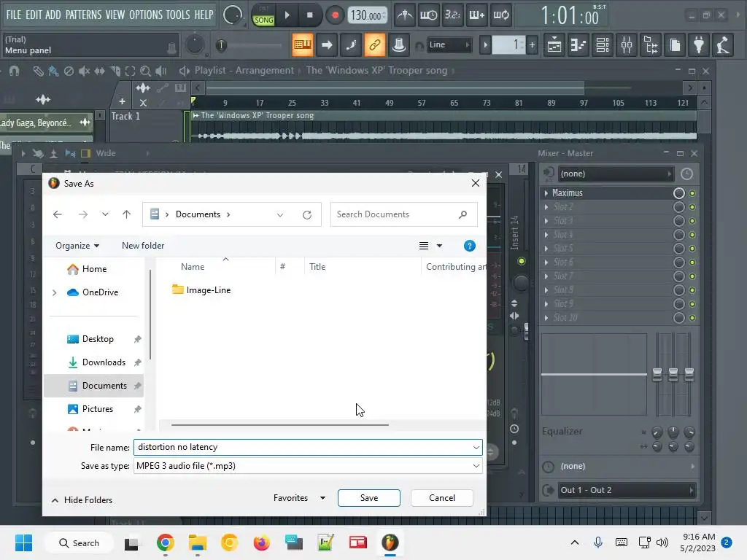747x560 pixels.
Task: Go up one folder level
Action: 126,214
